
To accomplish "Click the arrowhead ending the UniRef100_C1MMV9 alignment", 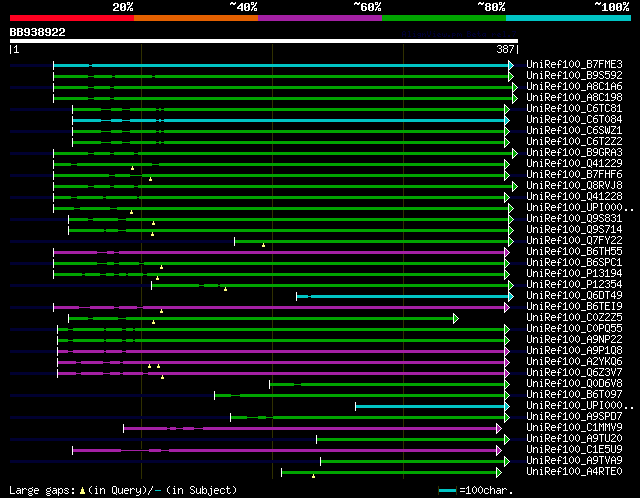I will pyautogui.click(x=498, y=428).
